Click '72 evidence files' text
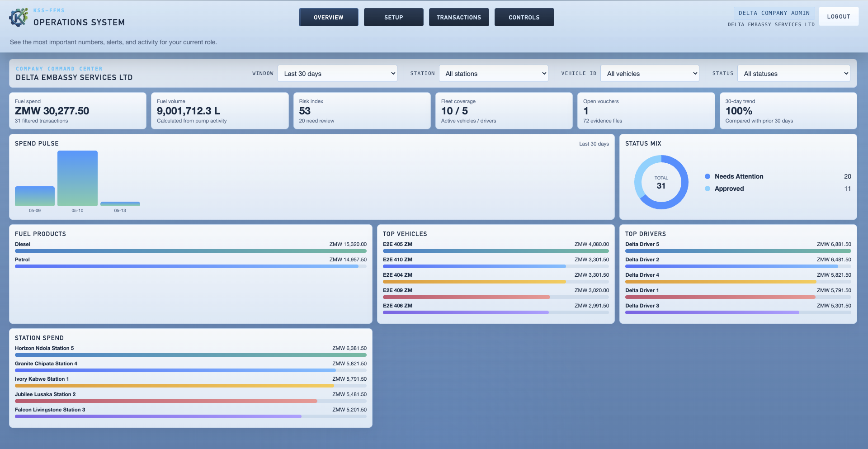Screen dimensions: 868x449 tap(603, 121)
